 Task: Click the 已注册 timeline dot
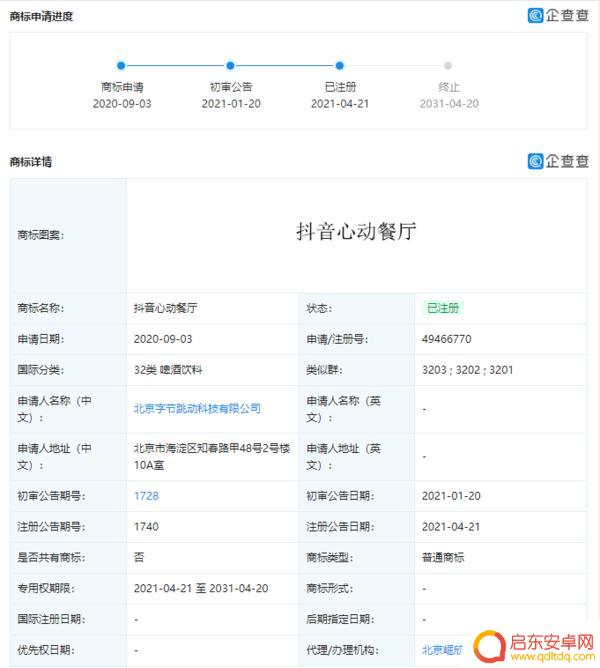339,66
